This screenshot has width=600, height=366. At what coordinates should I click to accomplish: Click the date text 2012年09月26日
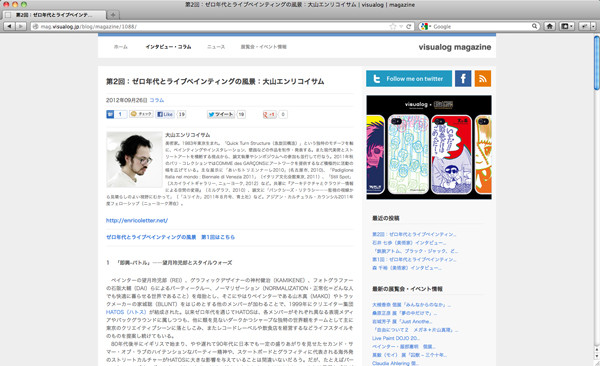point(127,100)
